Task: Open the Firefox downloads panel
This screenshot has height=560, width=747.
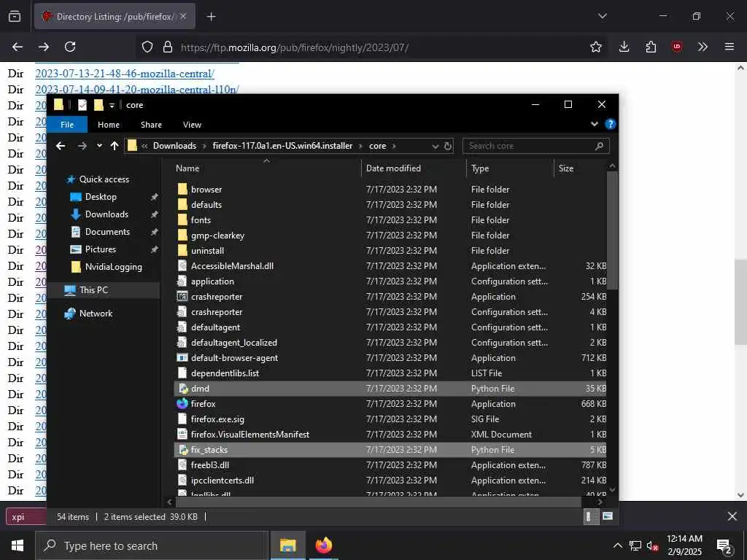Action: tap(624, 47)
